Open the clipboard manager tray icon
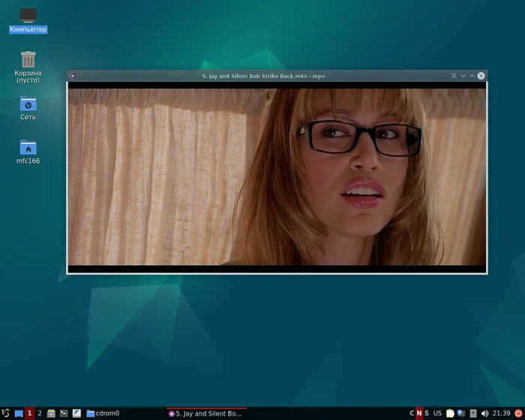525x420 pixels. (450, 413)
